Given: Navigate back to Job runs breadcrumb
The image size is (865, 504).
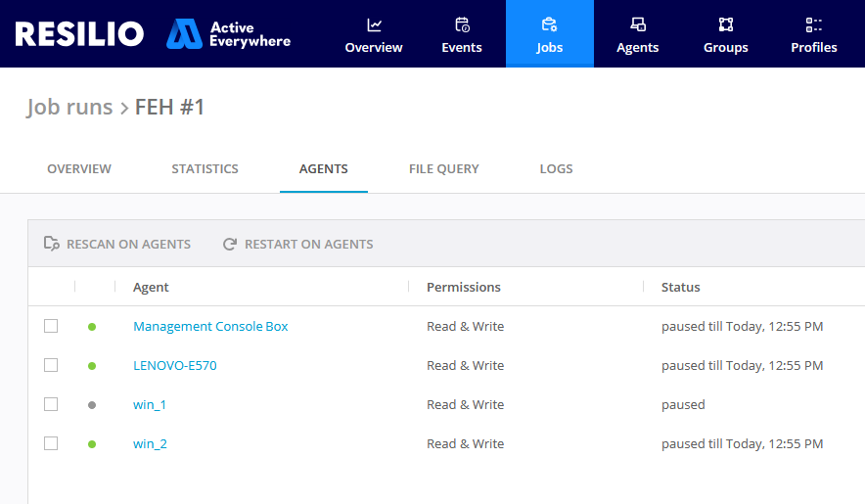Looking at the screenshot, I should tap(69, 107).
